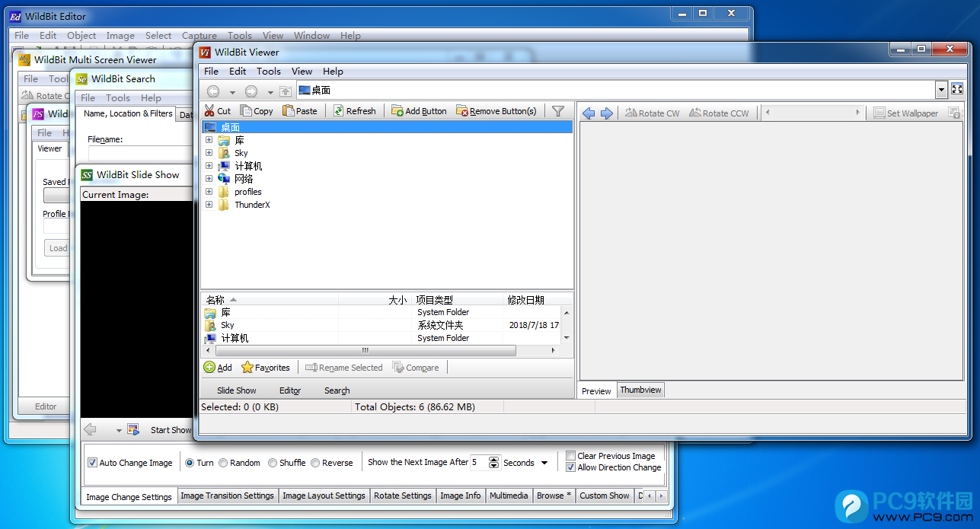Open the address bar dropdown arrow
980x529 pixels.
pyautogui.click(x=941, y=90)
